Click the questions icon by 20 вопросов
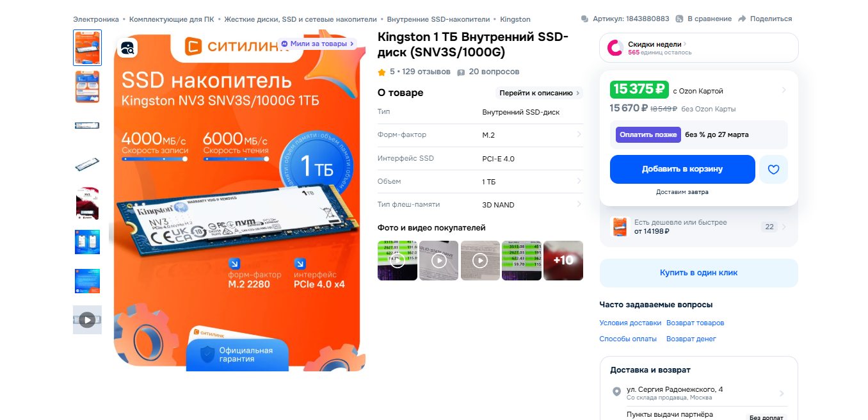868x420 pixels. [x=461, y=72]
